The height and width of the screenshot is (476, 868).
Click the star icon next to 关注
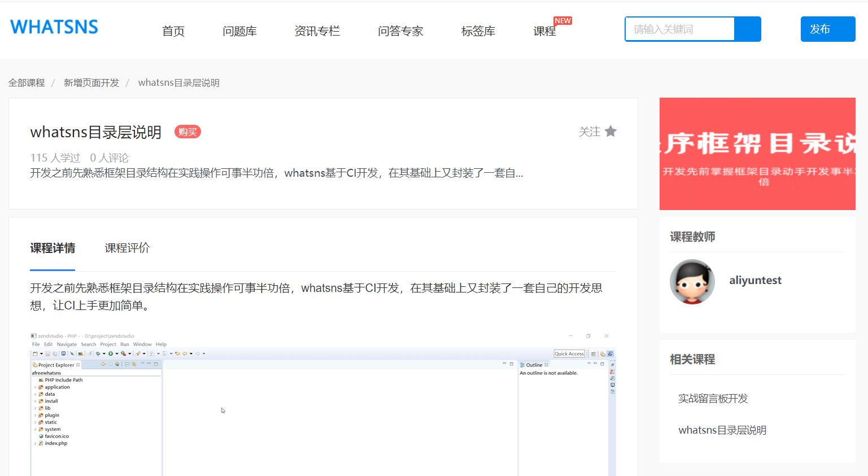tap(610, 132)
